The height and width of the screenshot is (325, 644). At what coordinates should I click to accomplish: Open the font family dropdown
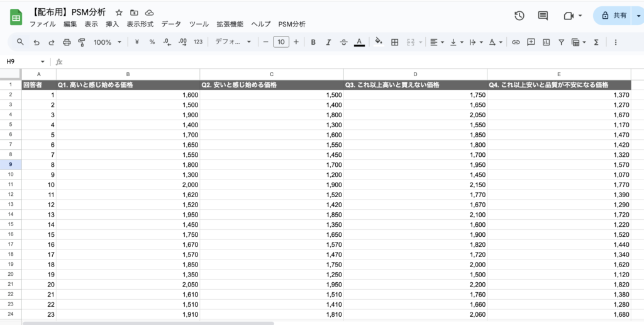point(233,42)
